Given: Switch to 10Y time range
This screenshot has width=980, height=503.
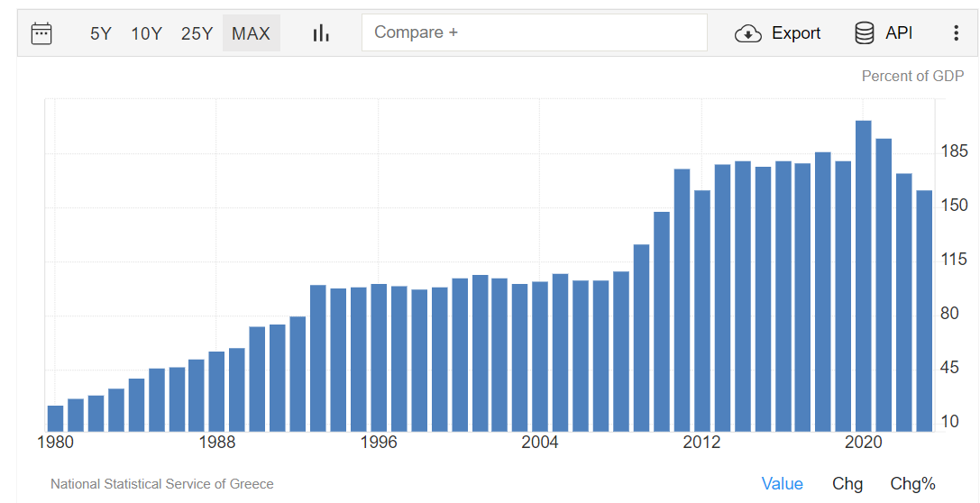Looking at the screenshot, I should coord(146,33).
